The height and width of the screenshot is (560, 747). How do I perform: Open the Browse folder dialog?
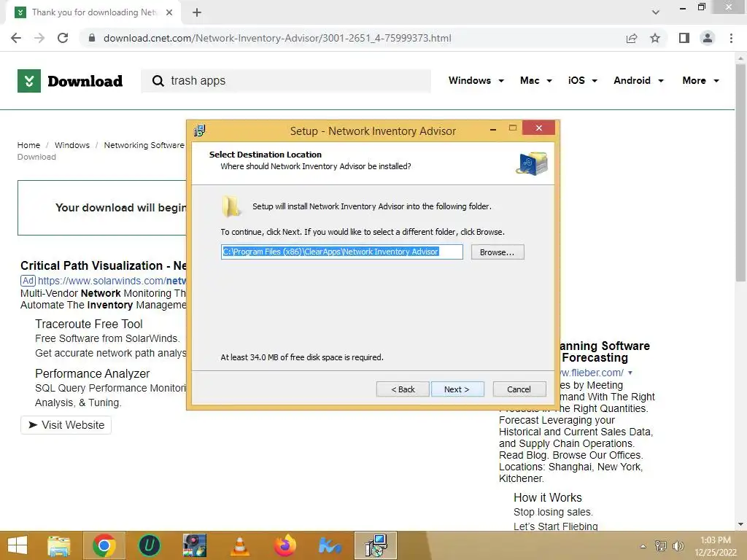click(498, 252)
